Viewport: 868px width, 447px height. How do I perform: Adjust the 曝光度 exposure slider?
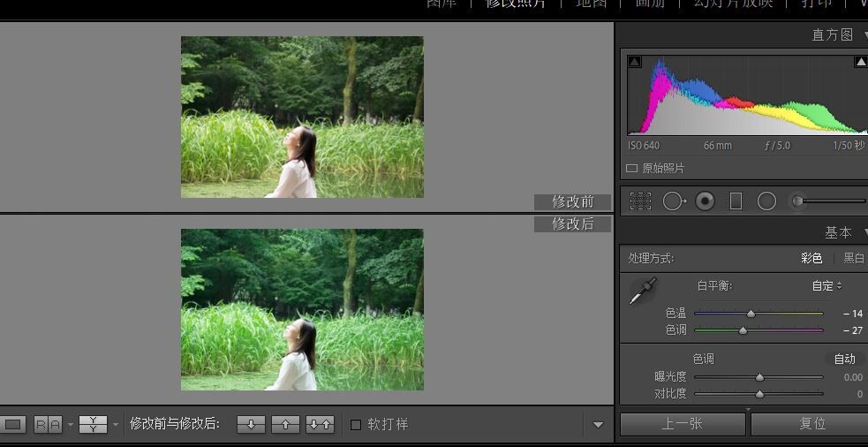coord(759,377)
